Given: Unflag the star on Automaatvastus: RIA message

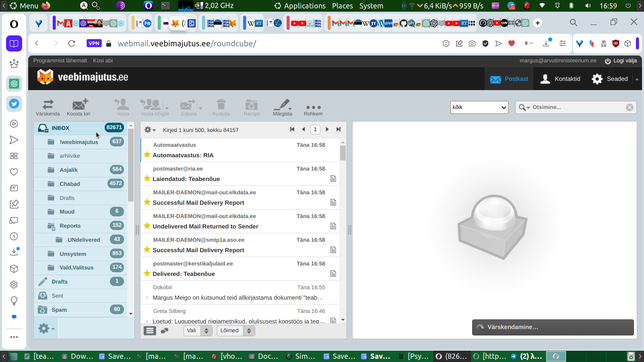Looking at the screenshot, I should (147, 155).
